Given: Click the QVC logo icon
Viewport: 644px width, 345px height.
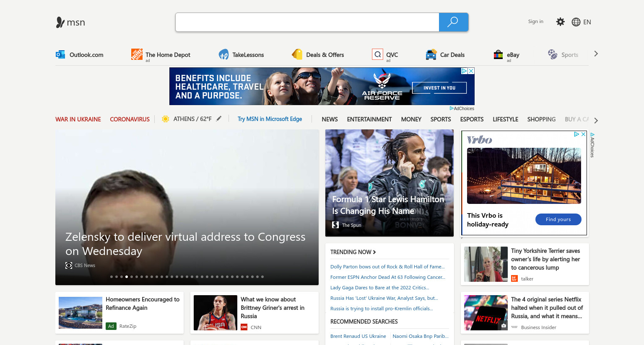Looking at the screenshot, I should 377,54.
